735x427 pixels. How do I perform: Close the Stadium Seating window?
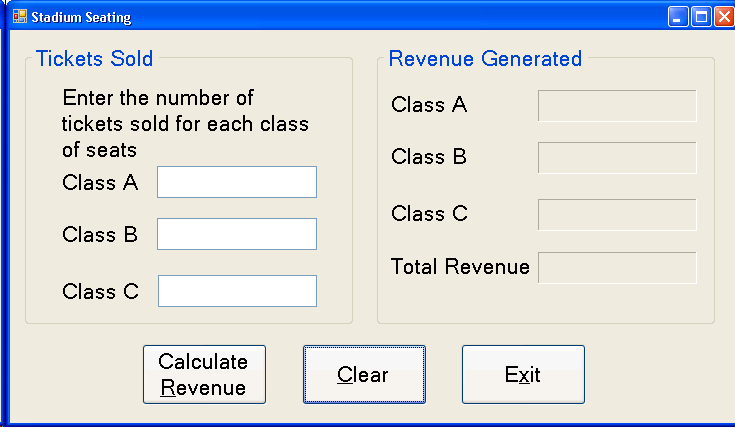coord(724,17)
